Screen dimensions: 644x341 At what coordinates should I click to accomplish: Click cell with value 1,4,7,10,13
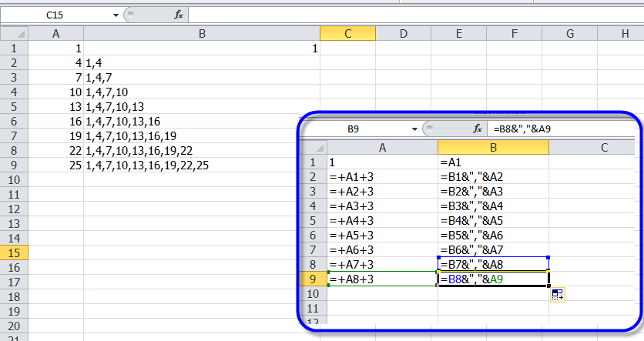point(202,107)
